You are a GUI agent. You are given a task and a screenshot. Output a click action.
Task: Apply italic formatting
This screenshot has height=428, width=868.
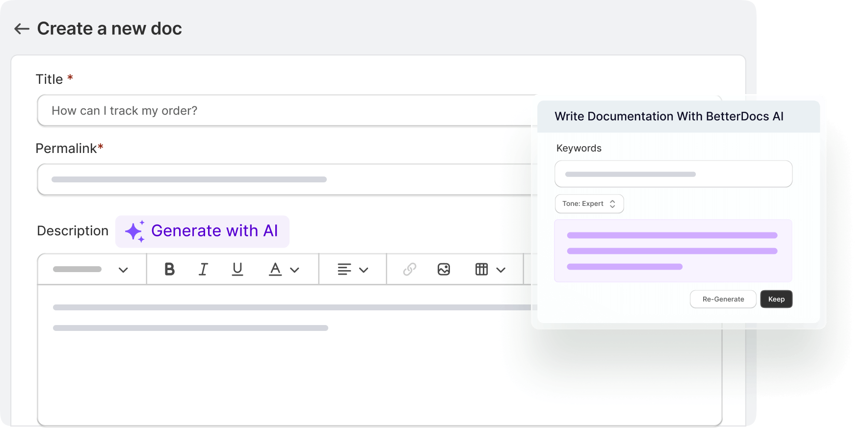tap(203, 269)
